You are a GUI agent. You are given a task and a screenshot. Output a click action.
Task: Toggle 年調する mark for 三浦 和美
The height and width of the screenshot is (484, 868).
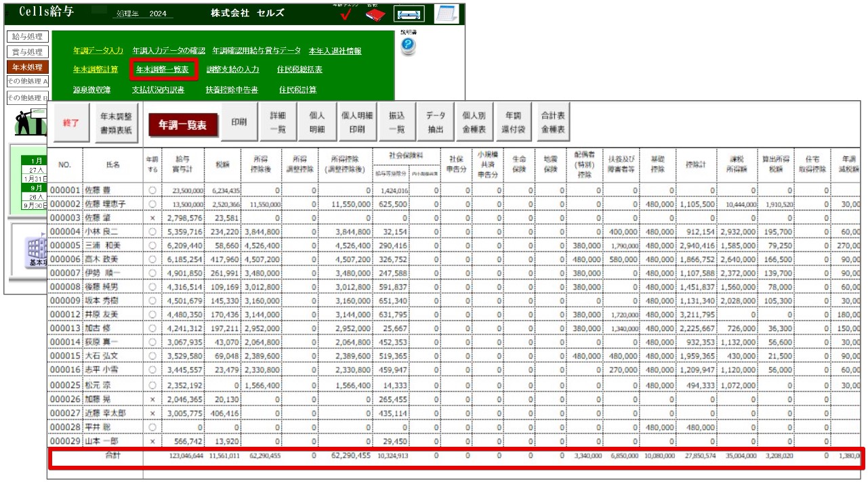(152, 245)
